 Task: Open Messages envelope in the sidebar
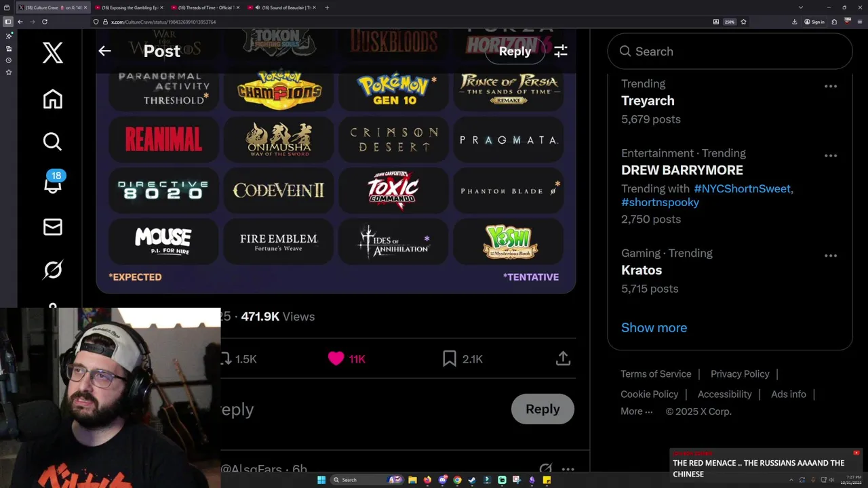(53, 227)
